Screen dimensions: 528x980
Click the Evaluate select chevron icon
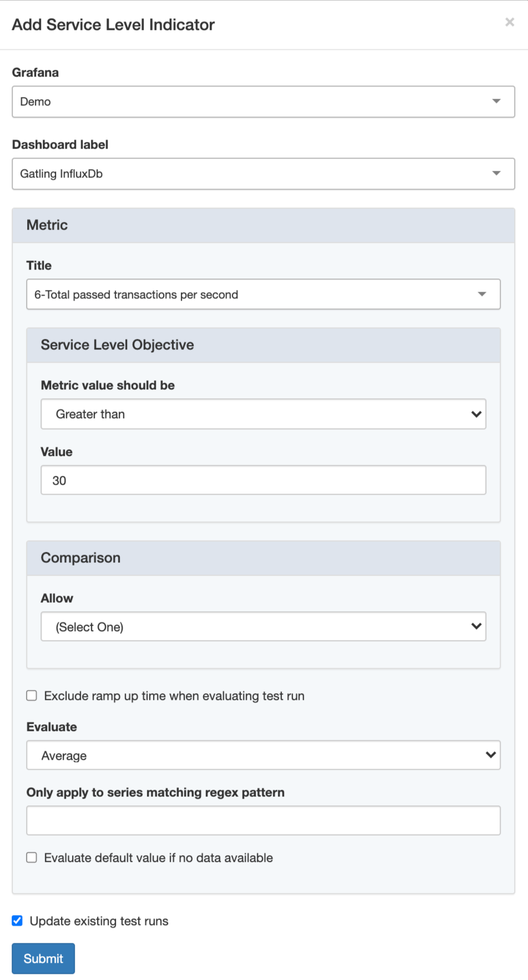(490, 755)
